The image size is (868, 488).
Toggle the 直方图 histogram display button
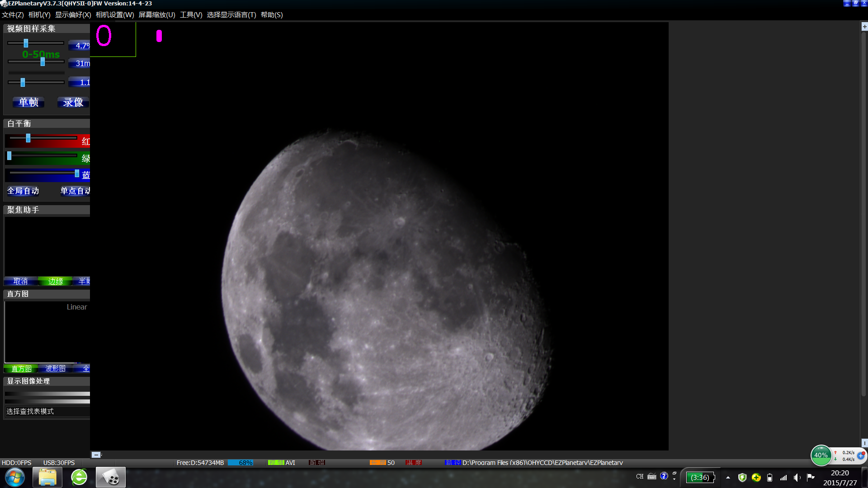21,369
